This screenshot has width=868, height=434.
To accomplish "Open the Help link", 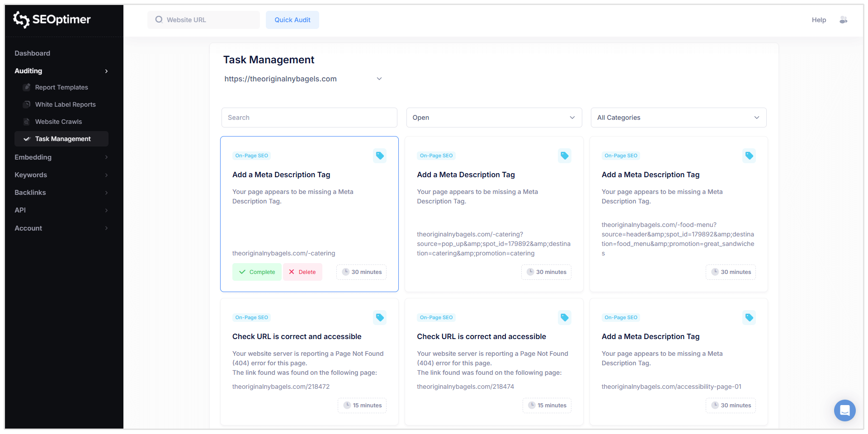I will coord(819,20).
